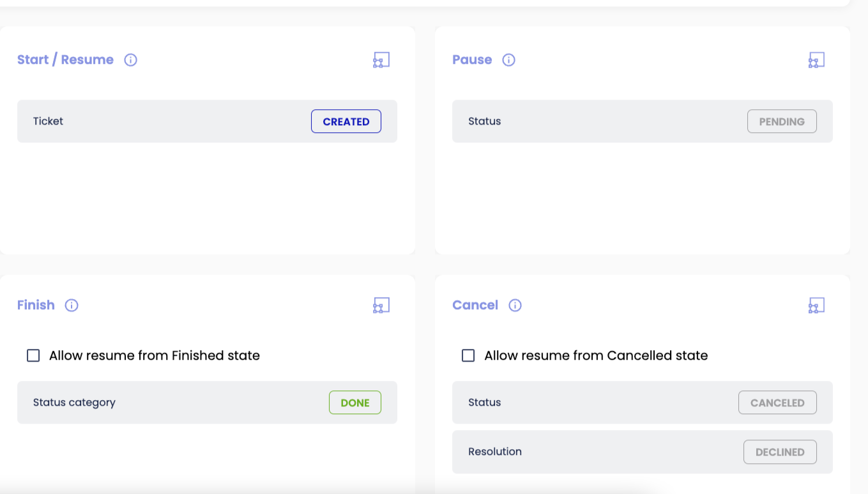868x494 pixels.
Task: Click the Start / Resume heading
Action: (65, 60)
